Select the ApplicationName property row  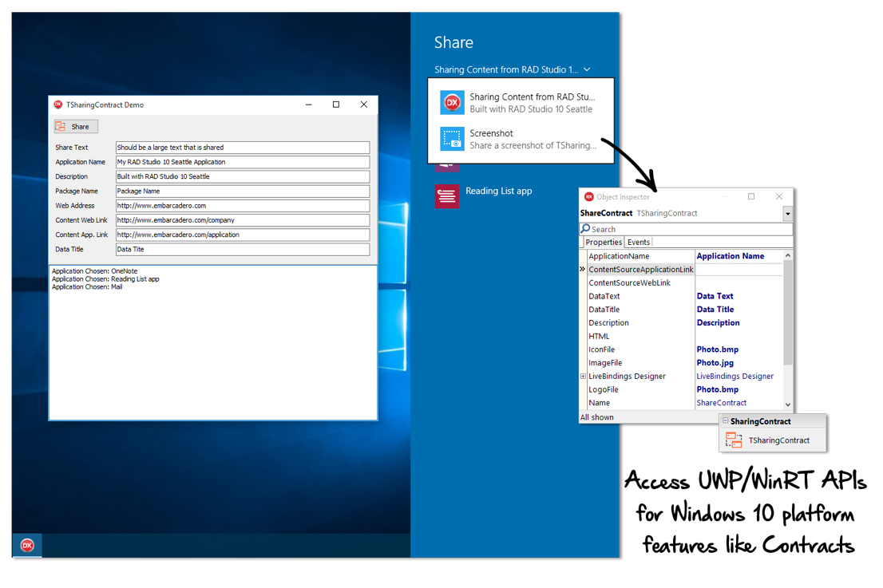[640, 256]
